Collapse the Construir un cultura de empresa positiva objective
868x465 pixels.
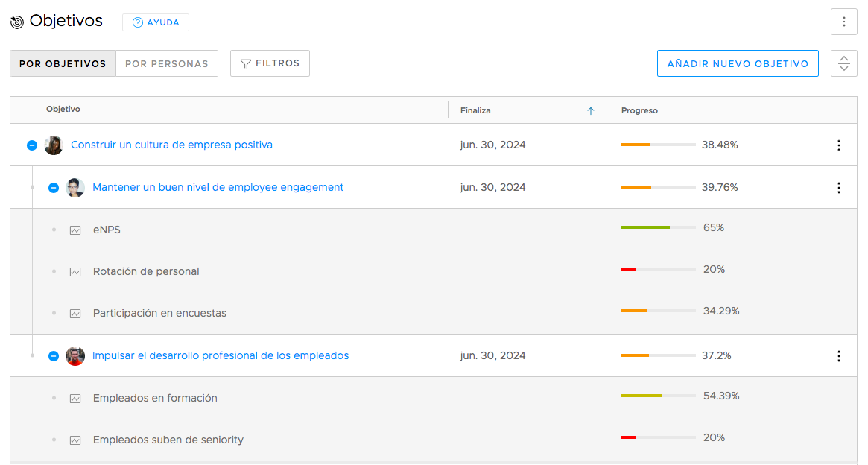32,145
